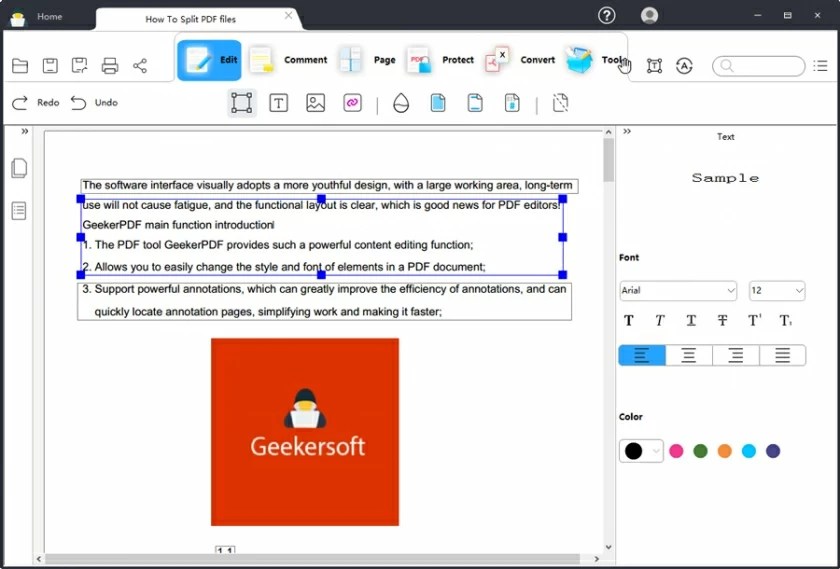Open the Arial font dropdown
The height and width of the screenshot is (569, 840).
click(x=678, y=290)
